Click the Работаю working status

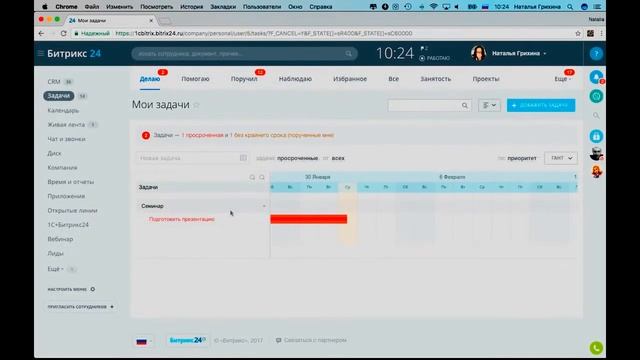(x=435, y=58)
